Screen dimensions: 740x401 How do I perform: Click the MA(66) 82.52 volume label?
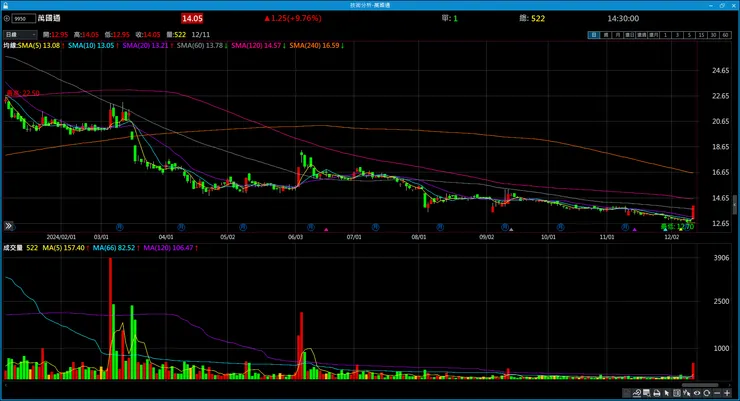point(114,248)
